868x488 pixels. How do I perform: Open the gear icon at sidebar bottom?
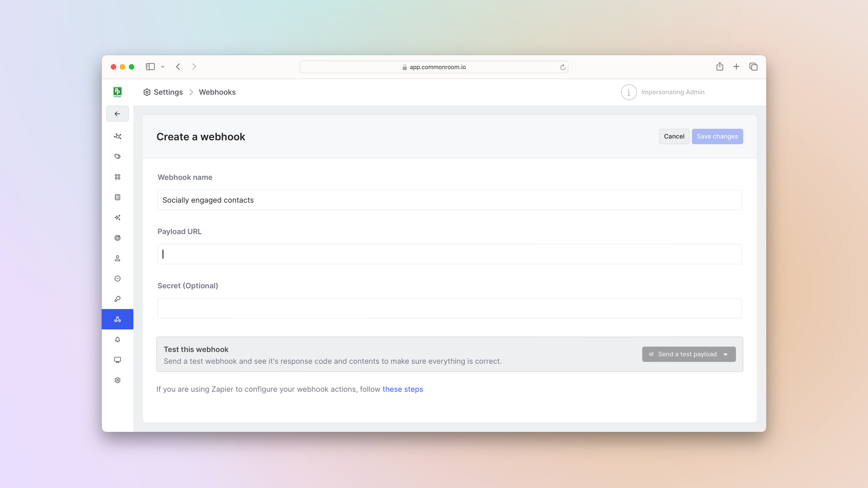pos(117,380)
